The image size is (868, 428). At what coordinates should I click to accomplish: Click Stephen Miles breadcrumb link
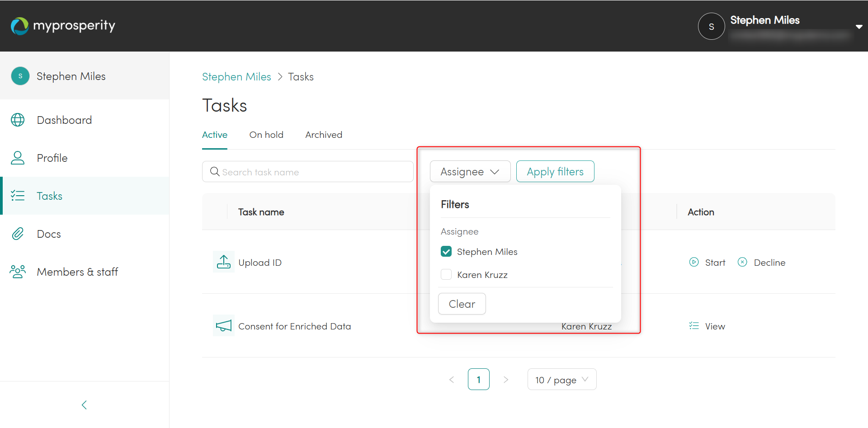coord(236,77)
